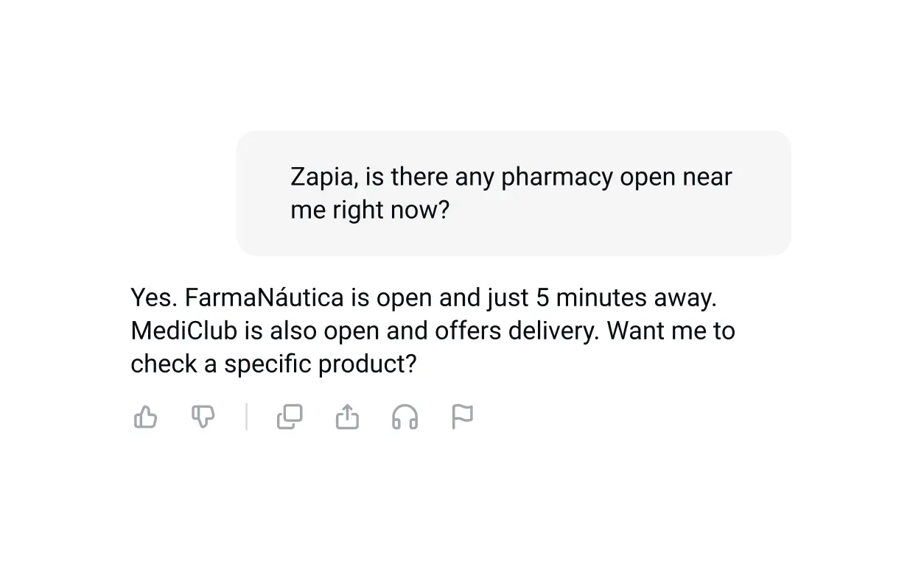Like the response with thumbs up
924x561 pixels.
[145, 417]
